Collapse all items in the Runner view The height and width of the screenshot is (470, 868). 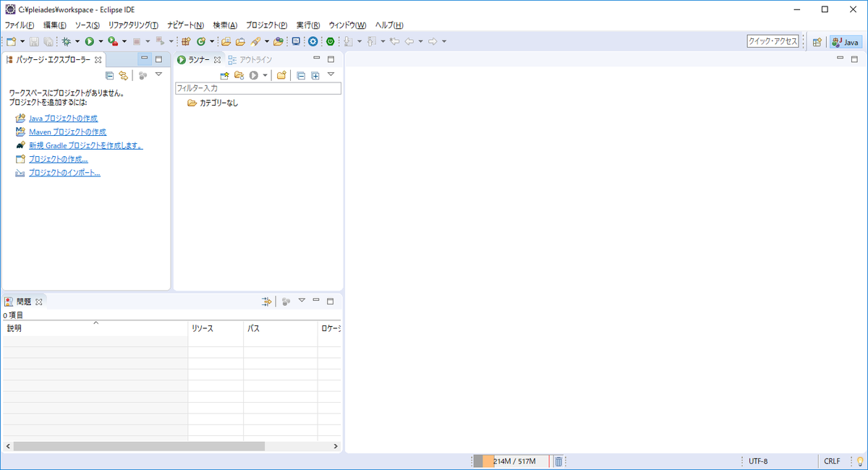pos(301,75)
